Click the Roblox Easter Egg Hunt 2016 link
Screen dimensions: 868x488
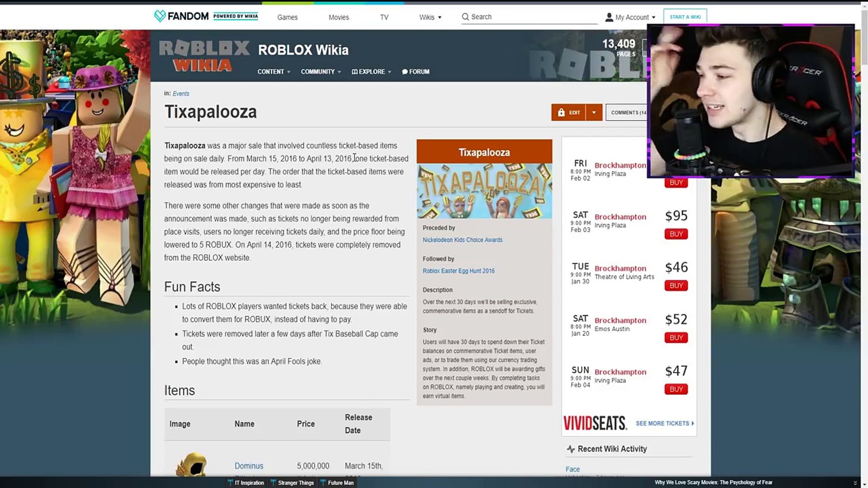[x=458, y=271]
